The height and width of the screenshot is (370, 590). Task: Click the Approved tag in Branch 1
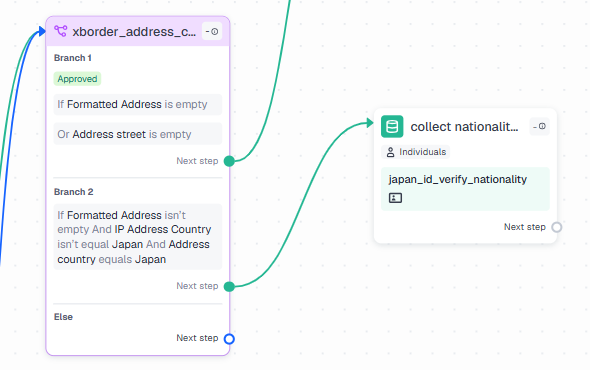77,79
